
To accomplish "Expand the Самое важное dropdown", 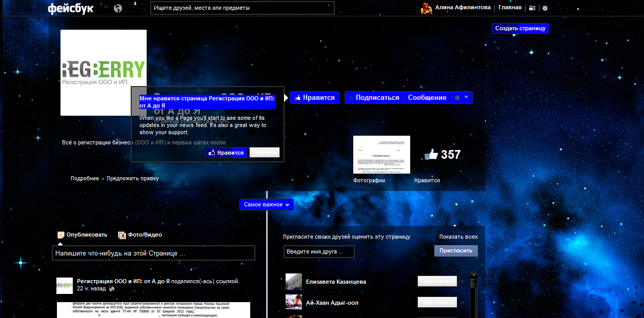I will (x=267, y=204).
